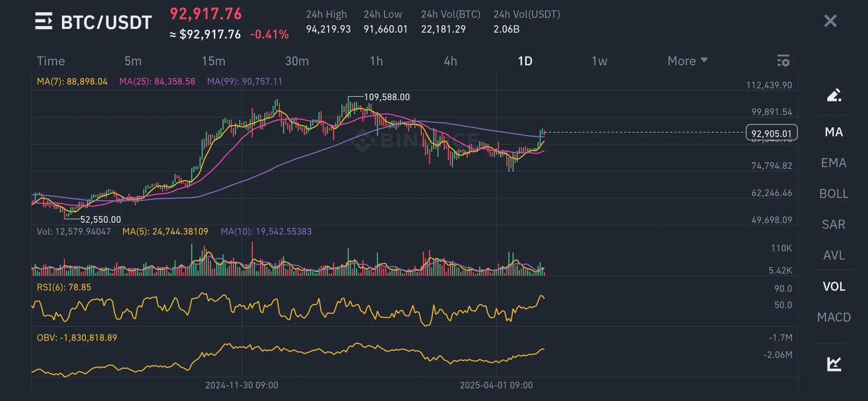The image size is (868, 401).
Task: Select the 1w timeframe tab
Action: pyautogui.click(x=599, y=61)
